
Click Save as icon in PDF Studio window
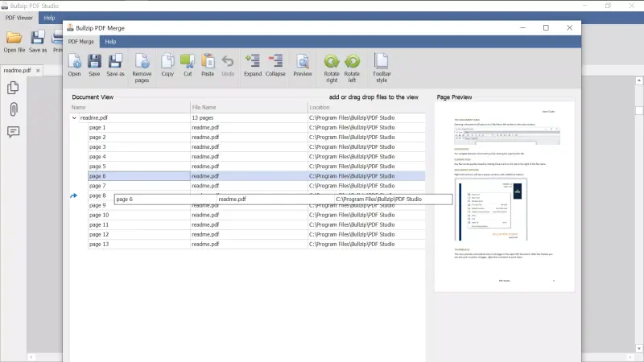click(x=38, y=42)
